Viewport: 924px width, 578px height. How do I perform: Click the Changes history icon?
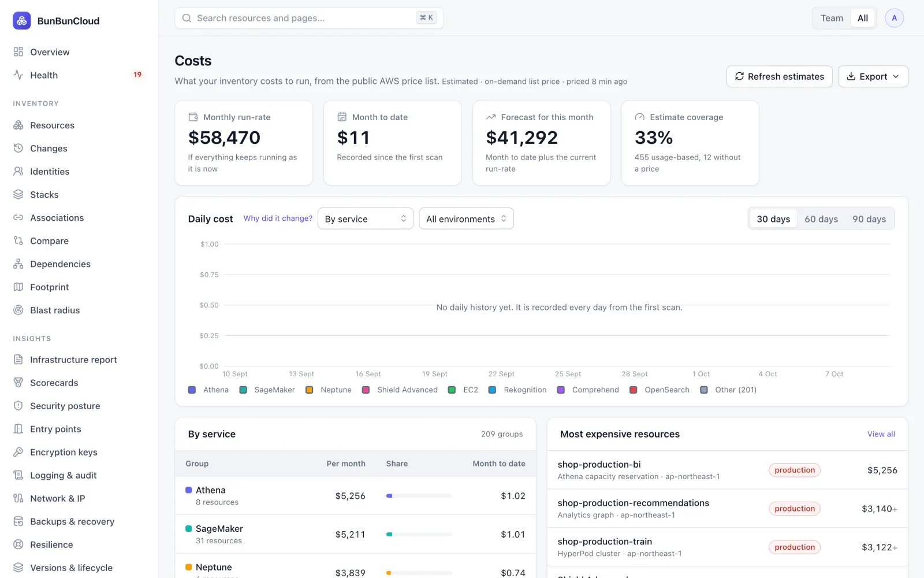click(18, 149)
